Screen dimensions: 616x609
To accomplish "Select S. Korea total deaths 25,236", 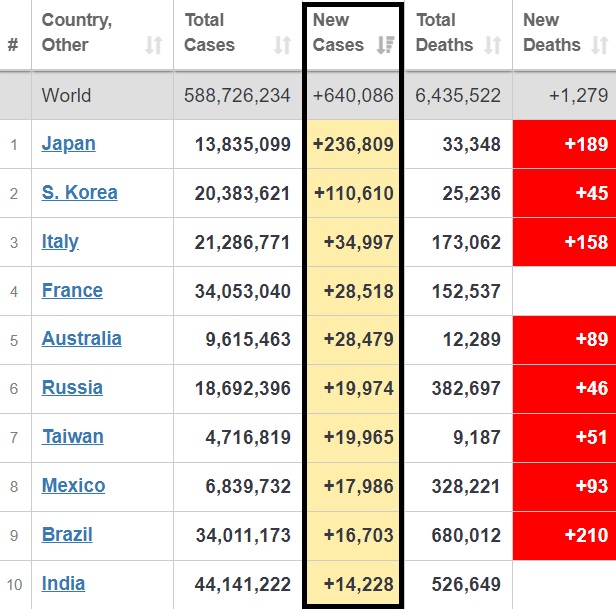I will point(472,193).
